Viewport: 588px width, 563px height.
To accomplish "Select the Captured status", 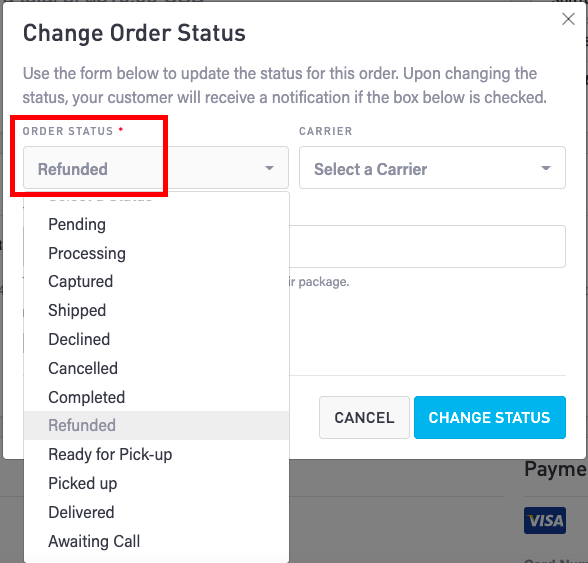I will coord(156,282).
